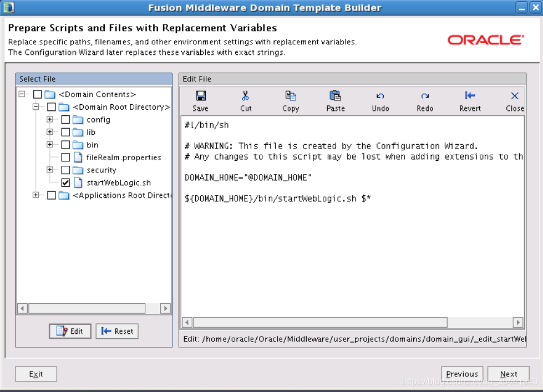Select the security folder label
This screenshot has height=392, width=543.
coord(102,170)
